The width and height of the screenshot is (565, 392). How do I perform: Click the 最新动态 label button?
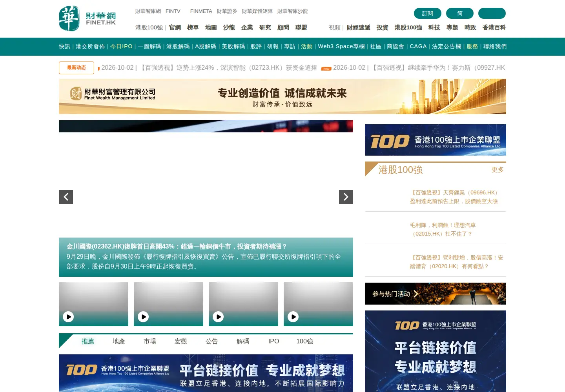coord(77,68)
